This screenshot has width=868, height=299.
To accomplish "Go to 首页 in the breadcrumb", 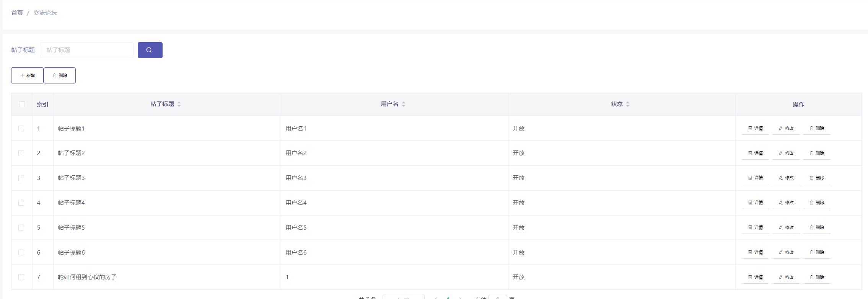I will 17,13.
